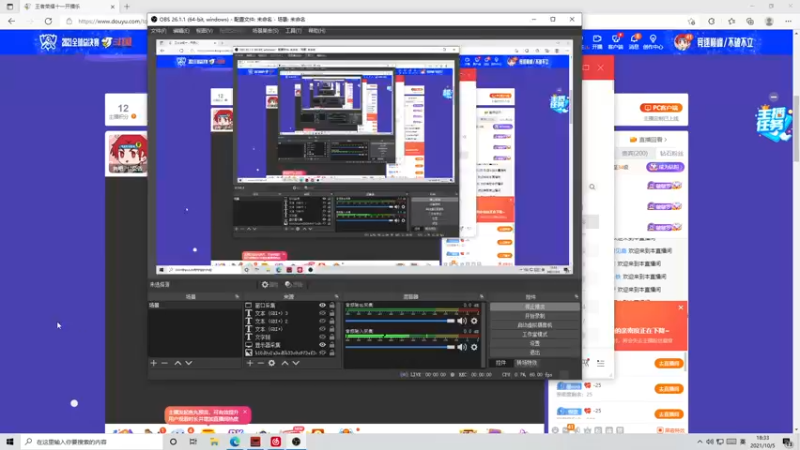
Task: Remove the selected source with the minus icon
Action: [260, 363]
